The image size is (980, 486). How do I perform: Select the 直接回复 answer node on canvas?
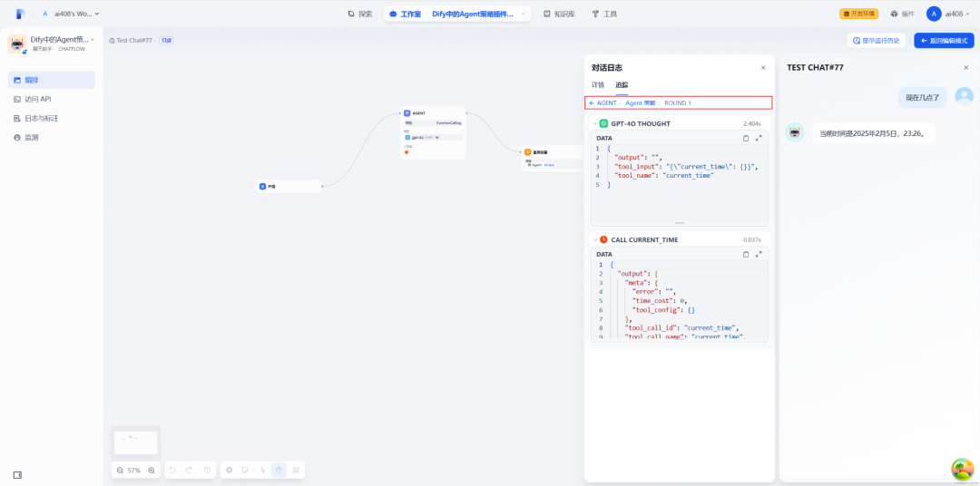[553, 158]
